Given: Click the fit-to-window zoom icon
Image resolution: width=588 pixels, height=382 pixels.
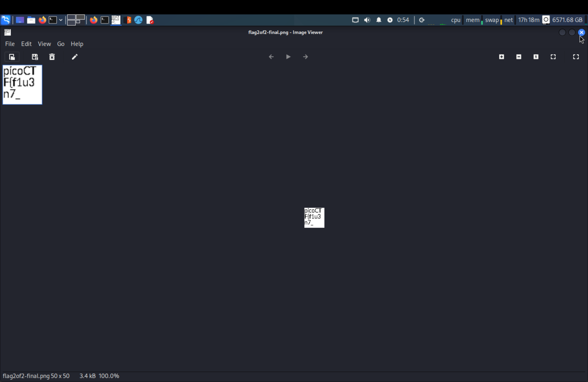Looking at the screenshot, I should point(553,57).
